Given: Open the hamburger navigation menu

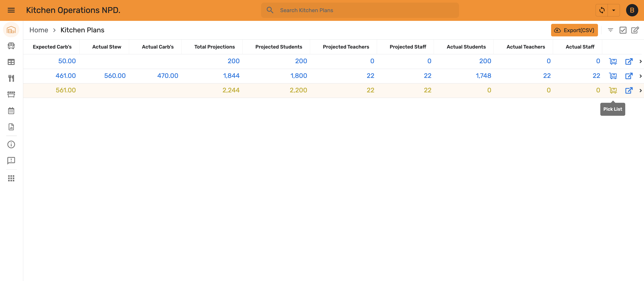Looking at the screenshot, I should [11, 10].
